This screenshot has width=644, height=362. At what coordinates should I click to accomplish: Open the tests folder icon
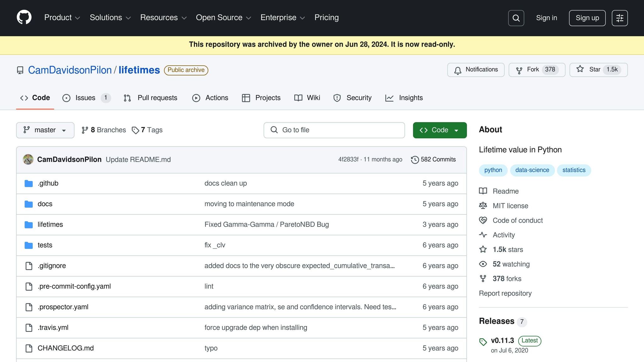pyautogui.click(x=29, y=245)
